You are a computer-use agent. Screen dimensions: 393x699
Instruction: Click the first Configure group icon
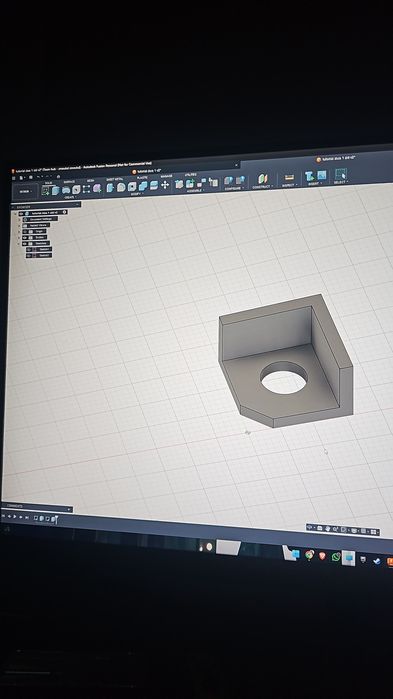coord(228,181)
